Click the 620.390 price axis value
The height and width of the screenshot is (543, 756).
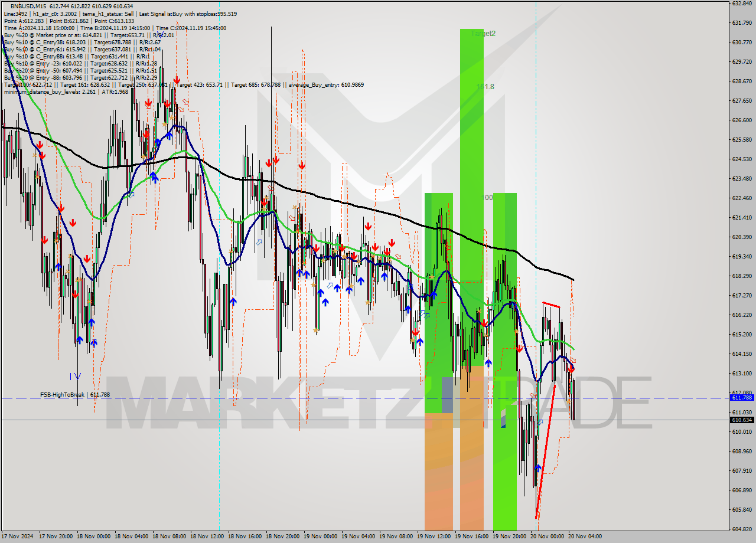[742, 237]
